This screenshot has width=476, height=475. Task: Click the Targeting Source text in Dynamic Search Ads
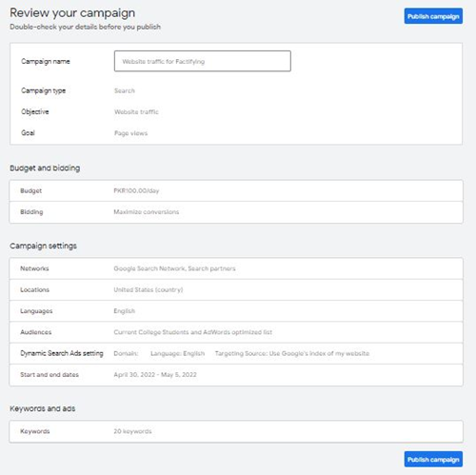point(292,353)
